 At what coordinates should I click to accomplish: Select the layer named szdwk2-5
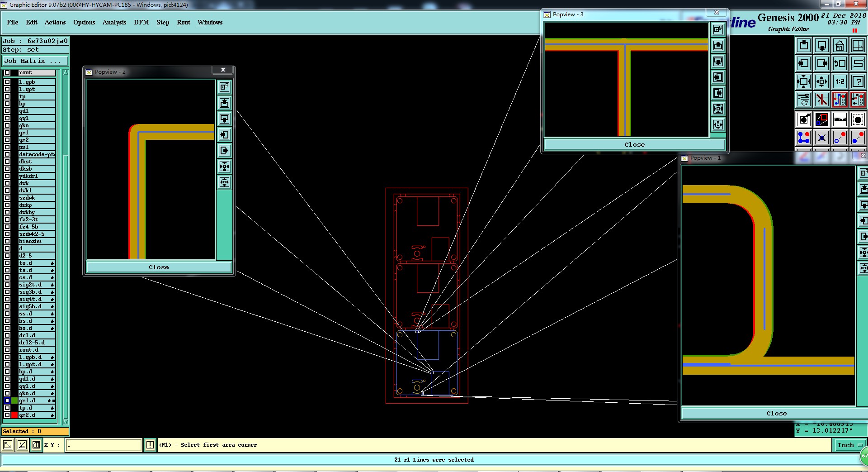(37, 234)
